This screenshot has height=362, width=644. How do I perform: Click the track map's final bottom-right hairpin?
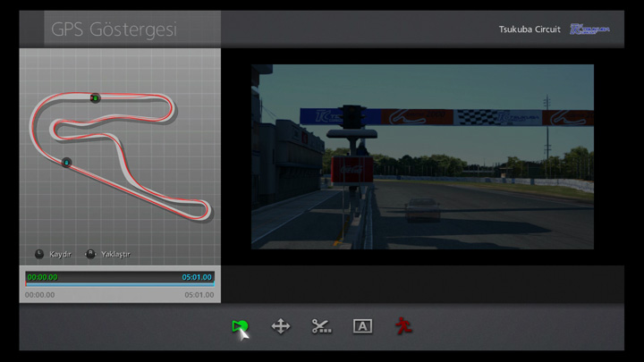205,212
